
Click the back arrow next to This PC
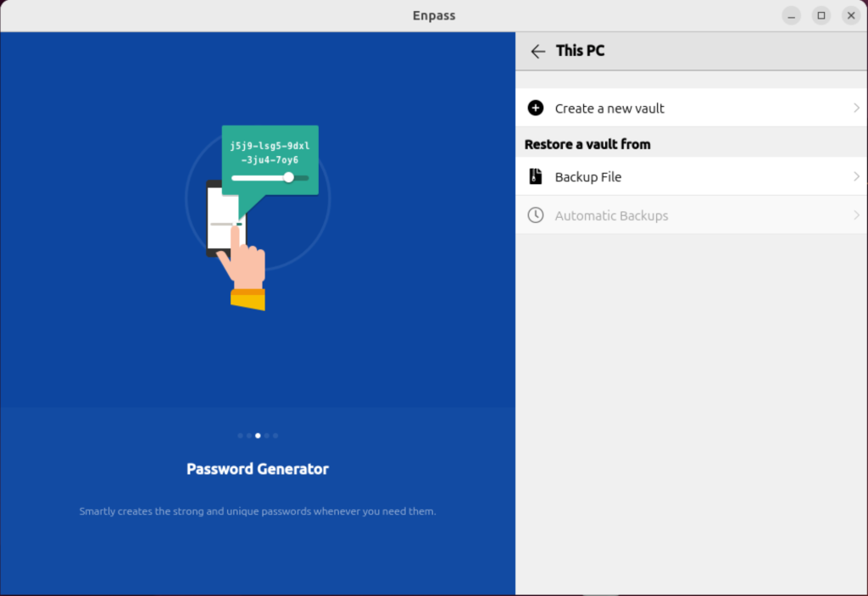[538, 51]
